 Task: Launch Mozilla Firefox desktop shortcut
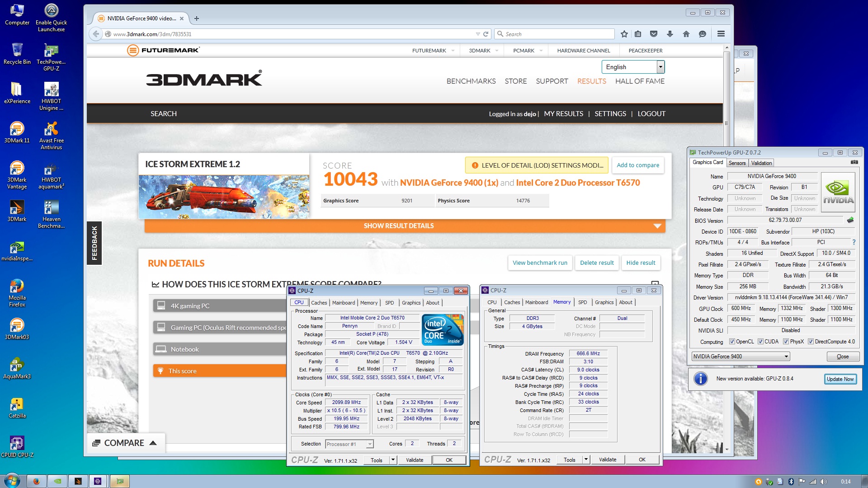point(17,293)
